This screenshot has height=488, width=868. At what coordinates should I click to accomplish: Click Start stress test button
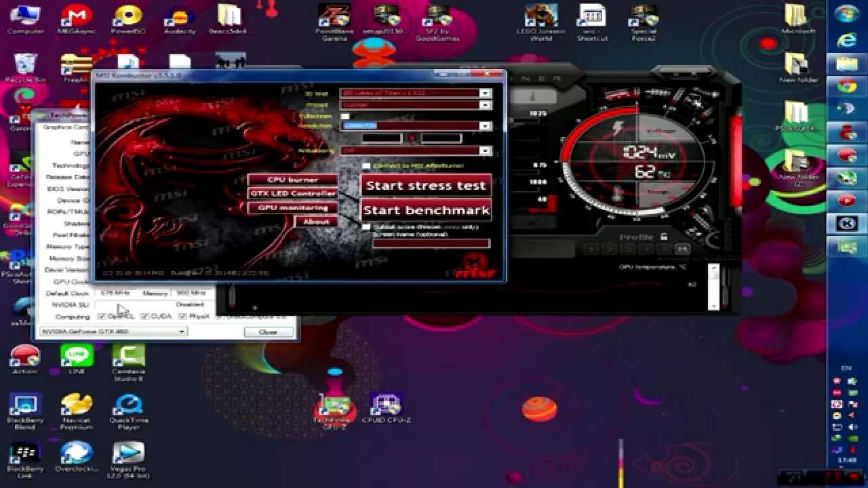point(426,185)
